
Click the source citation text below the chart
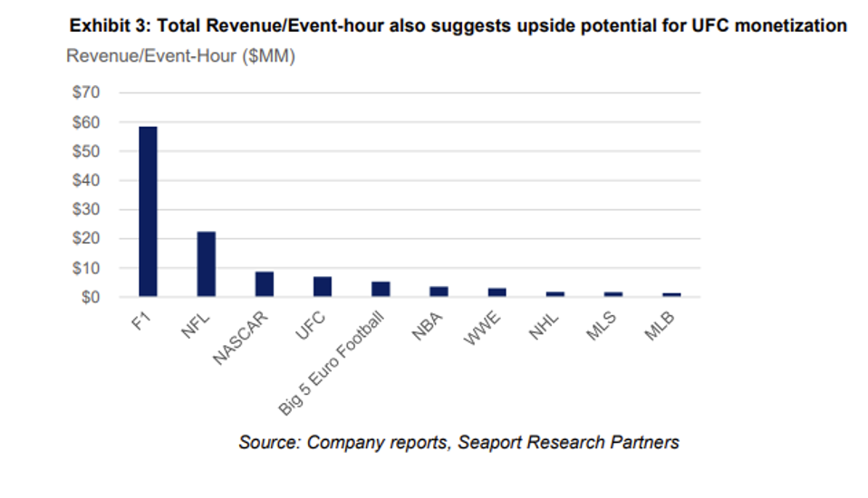coord(458,443)
